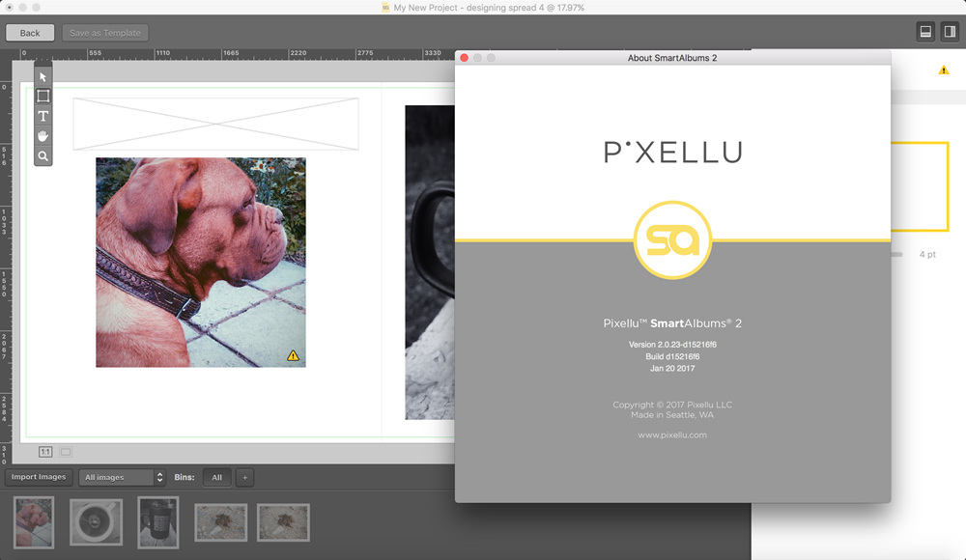The height and width of the screenshot is (560, 966).
Task: Select the Text tool
Action: (43, 117)
